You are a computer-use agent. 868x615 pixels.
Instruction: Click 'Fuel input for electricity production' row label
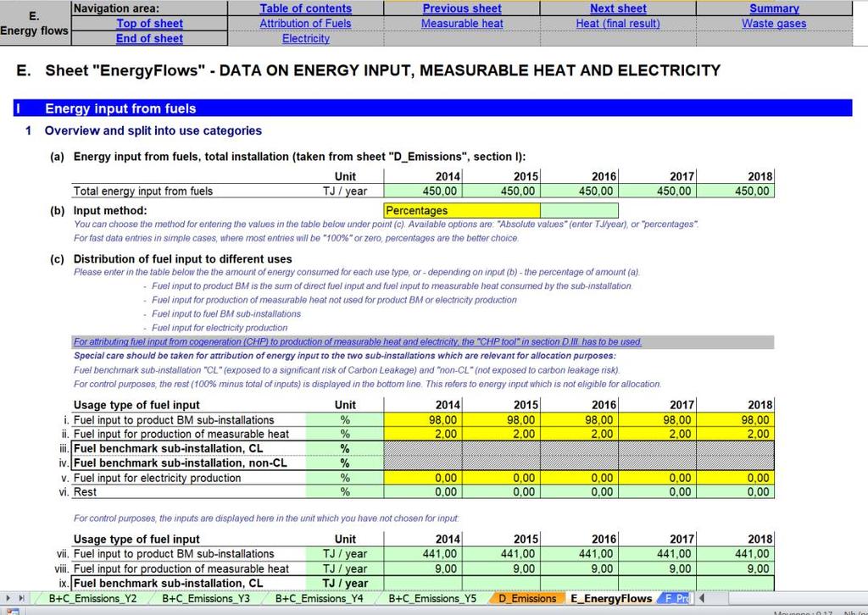[157, 478]
